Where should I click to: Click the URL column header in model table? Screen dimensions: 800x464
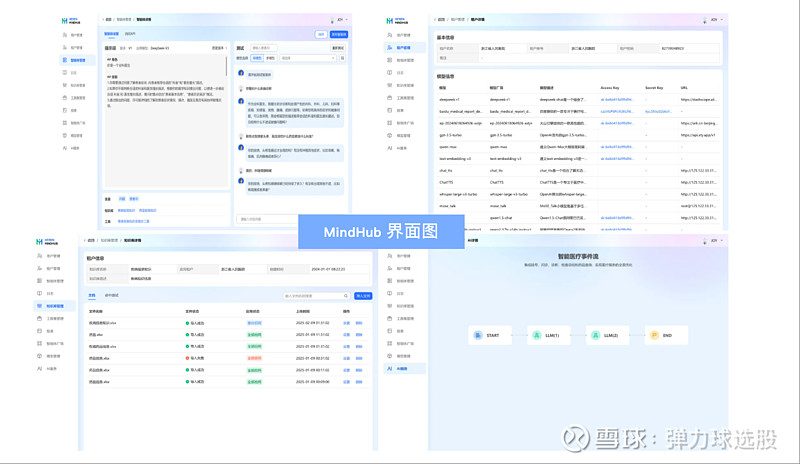click(684, 88)
